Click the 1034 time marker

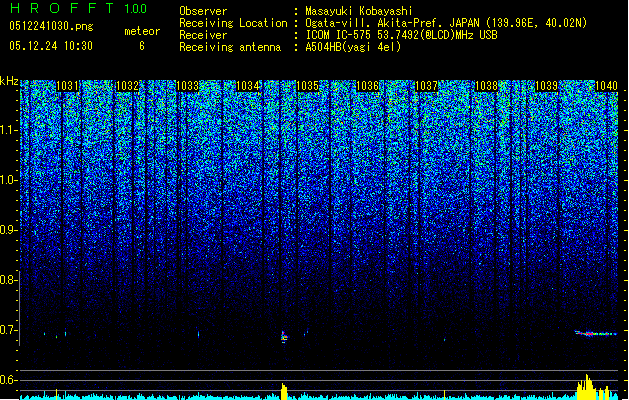tap(248, 86)
